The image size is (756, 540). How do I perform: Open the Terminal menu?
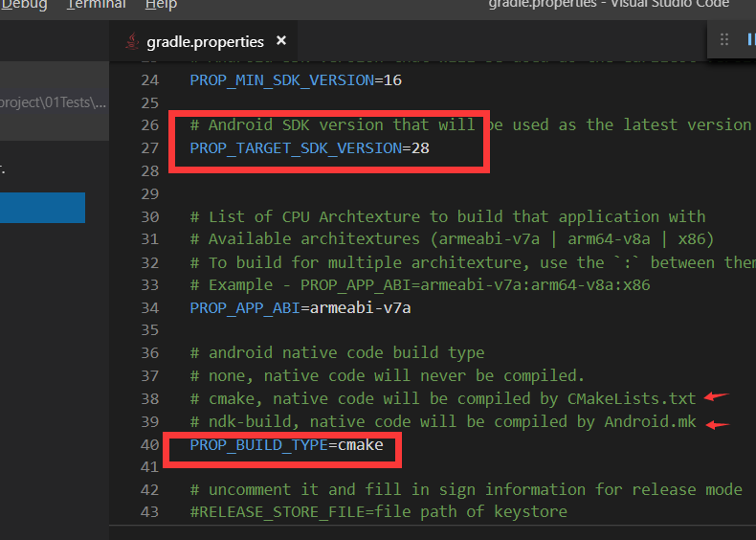point(96,5)
